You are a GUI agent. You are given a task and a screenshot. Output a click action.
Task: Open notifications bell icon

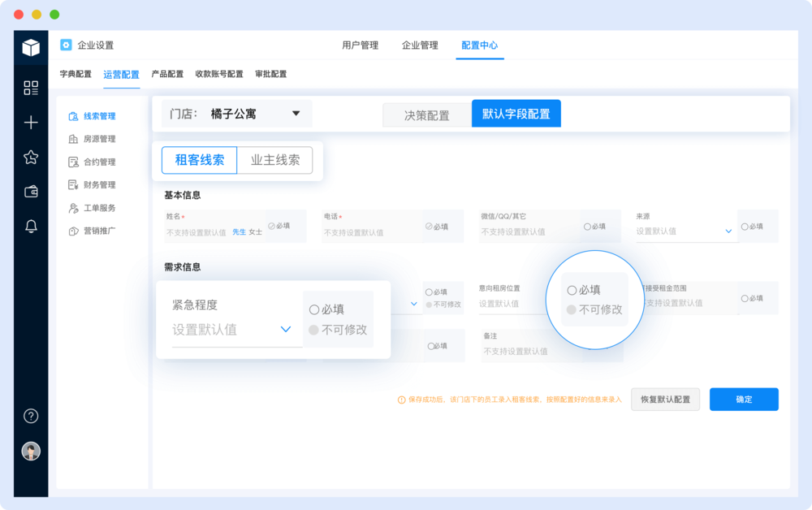[x=31, y=227]
